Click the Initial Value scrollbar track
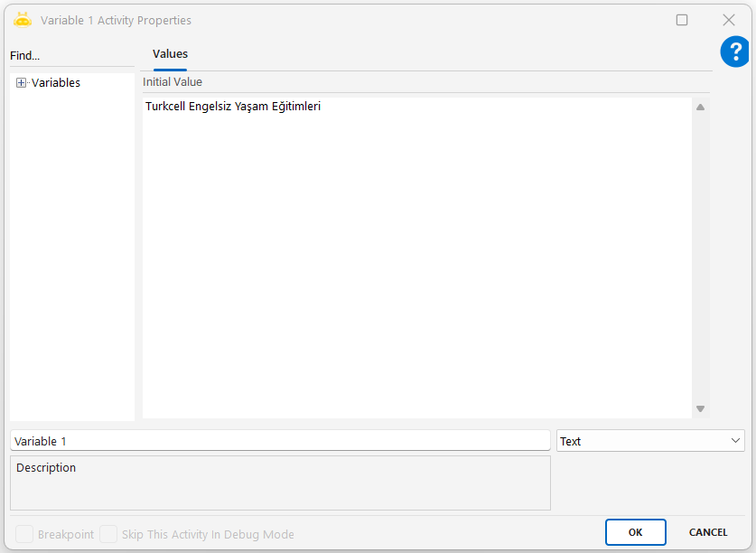756x553 pixels. (700, 258)
